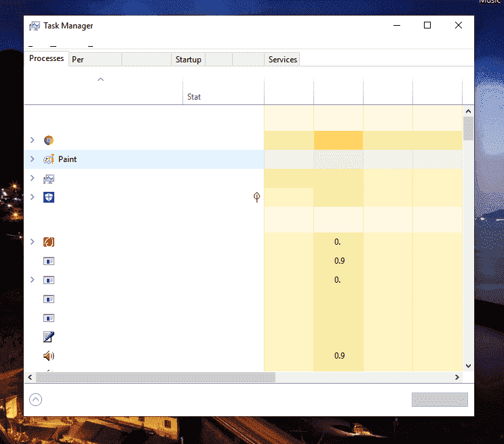
Task: Click the Task Manager title bar icon
Action: (35, 26)
